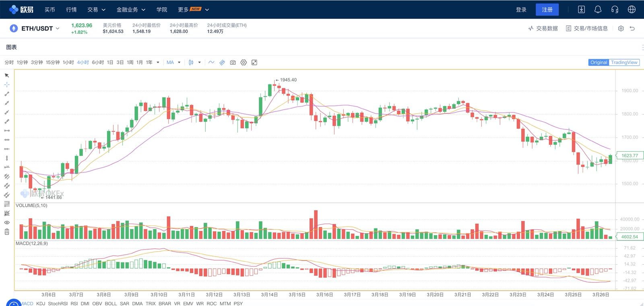Expand the candlestick chart type dropdown arrow
This screenshot has width=644, height=306.
tap(199, 62)
